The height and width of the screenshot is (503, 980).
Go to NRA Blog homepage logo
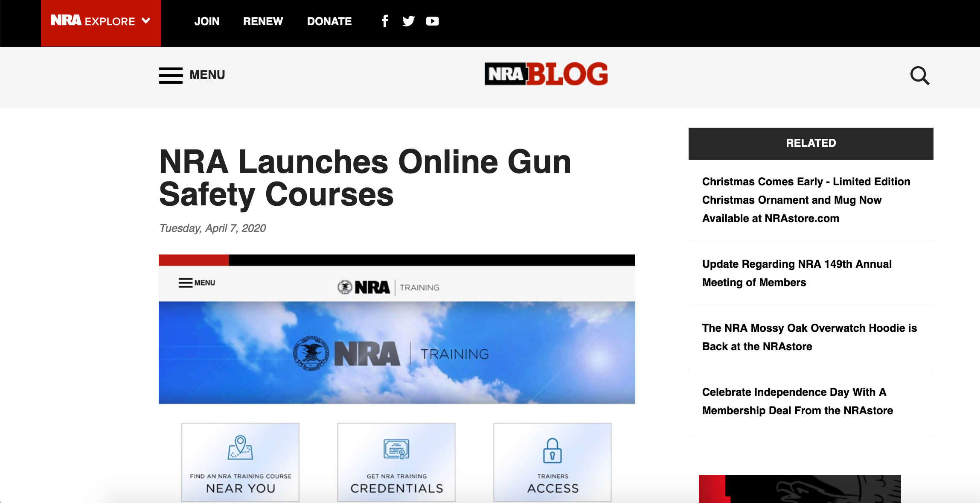(546, 74)
